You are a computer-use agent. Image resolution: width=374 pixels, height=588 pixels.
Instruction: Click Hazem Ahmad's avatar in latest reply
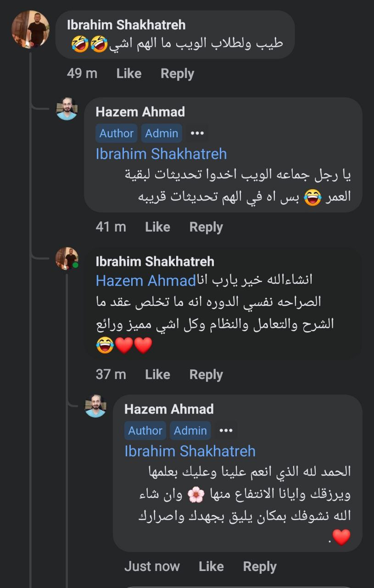click(x=96, y=406)
